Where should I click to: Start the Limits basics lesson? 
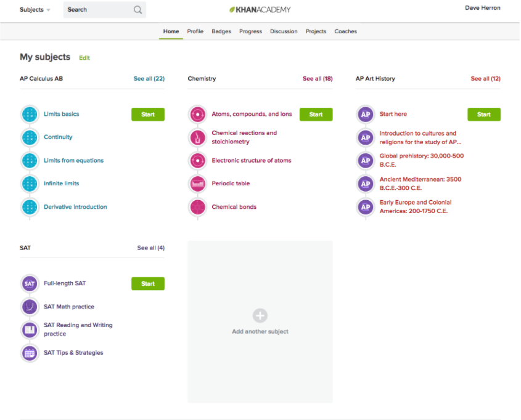148,115
